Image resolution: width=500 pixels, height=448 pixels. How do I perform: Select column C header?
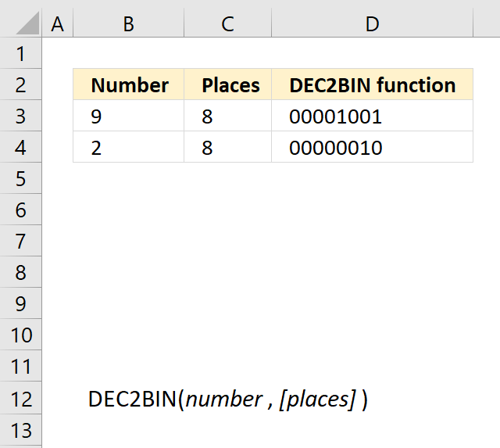click(227, 24)
